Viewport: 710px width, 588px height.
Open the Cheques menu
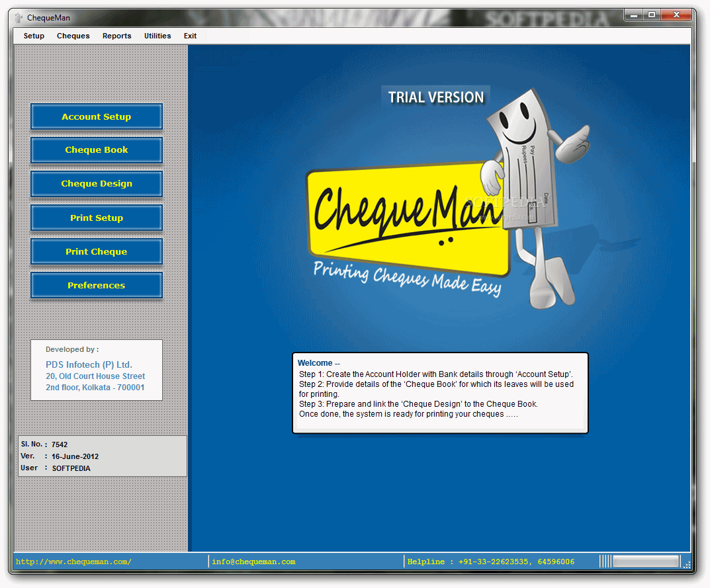click(x=73, y=36)
